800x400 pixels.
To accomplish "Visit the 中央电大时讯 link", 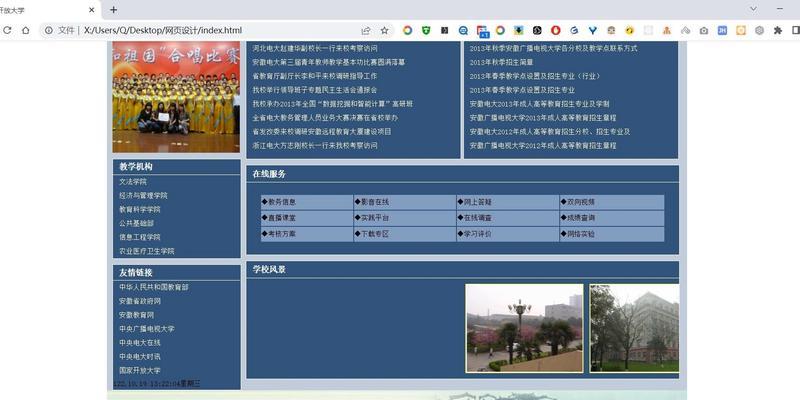I will click(140, 357).
